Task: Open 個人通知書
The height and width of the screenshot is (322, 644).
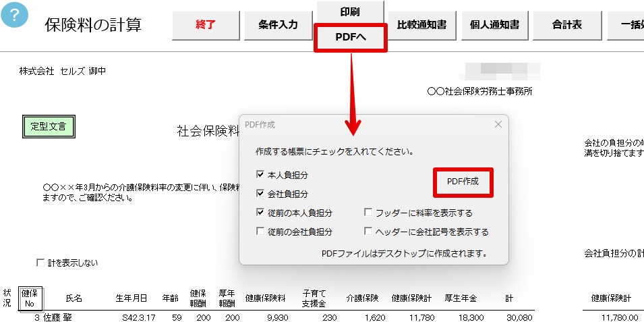Action: tap(494, 25)
